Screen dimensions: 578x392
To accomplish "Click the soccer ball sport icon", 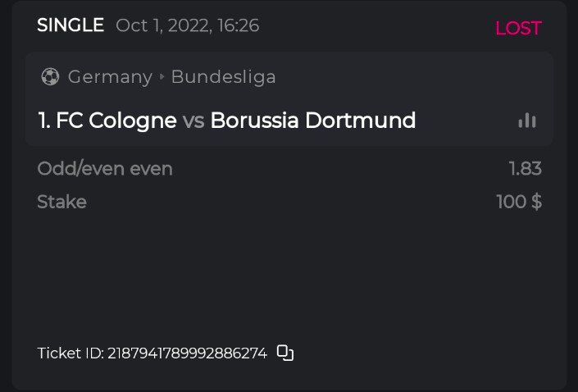I will coord(49,77).
